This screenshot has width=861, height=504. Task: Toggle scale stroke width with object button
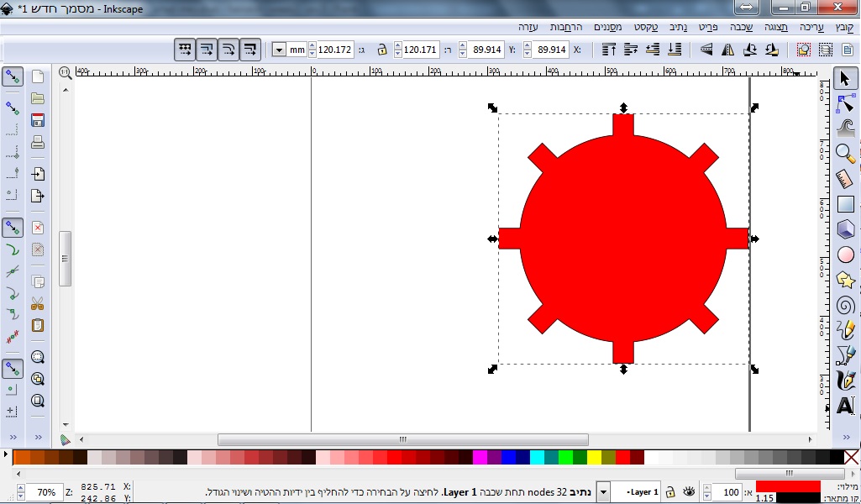point(249,50)
